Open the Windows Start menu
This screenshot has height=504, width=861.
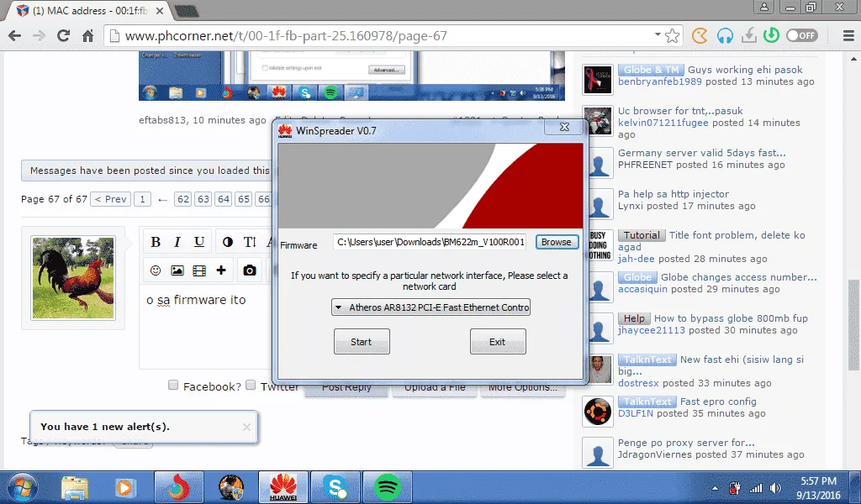pyautogui.click(x=22, y=487)
